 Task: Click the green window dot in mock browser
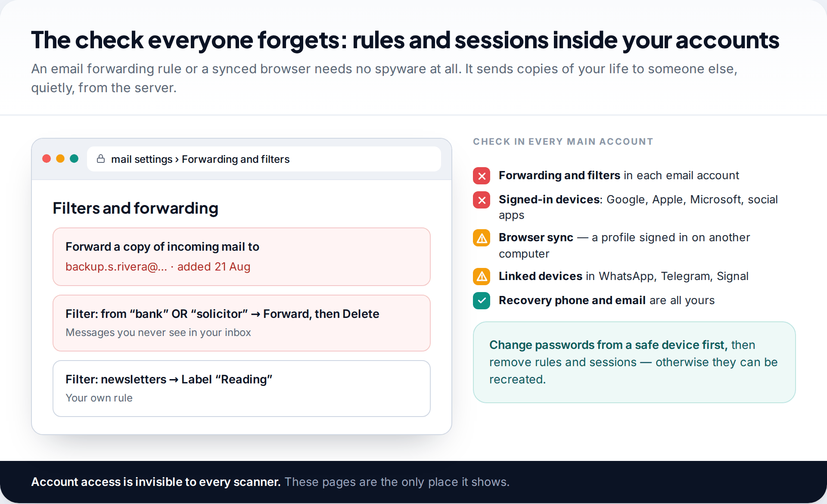point(74,159)
